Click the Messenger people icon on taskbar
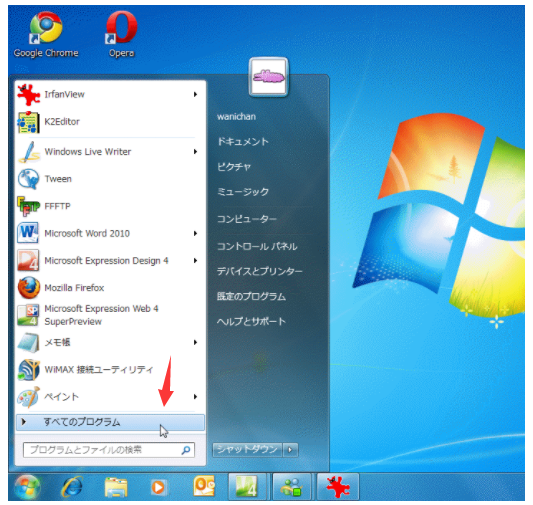 (292, 487)
